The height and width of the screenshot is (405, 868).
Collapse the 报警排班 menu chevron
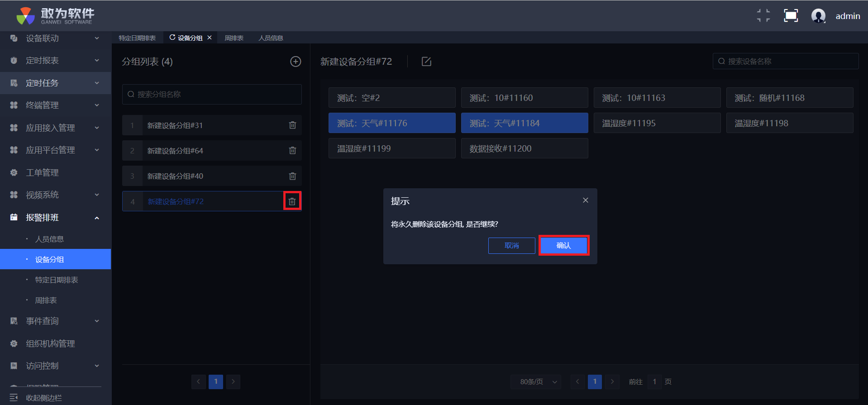coord(97,218)
